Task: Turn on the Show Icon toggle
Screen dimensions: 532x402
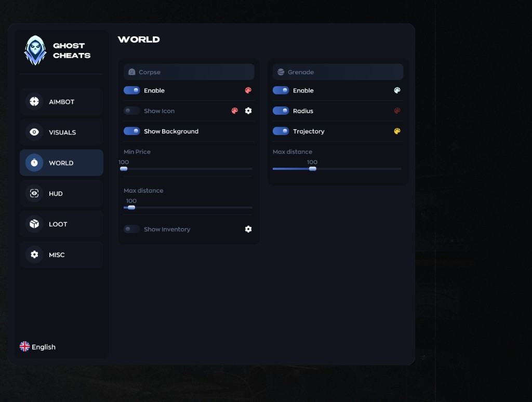Action: pyautogui.click(x=132, y=111)
